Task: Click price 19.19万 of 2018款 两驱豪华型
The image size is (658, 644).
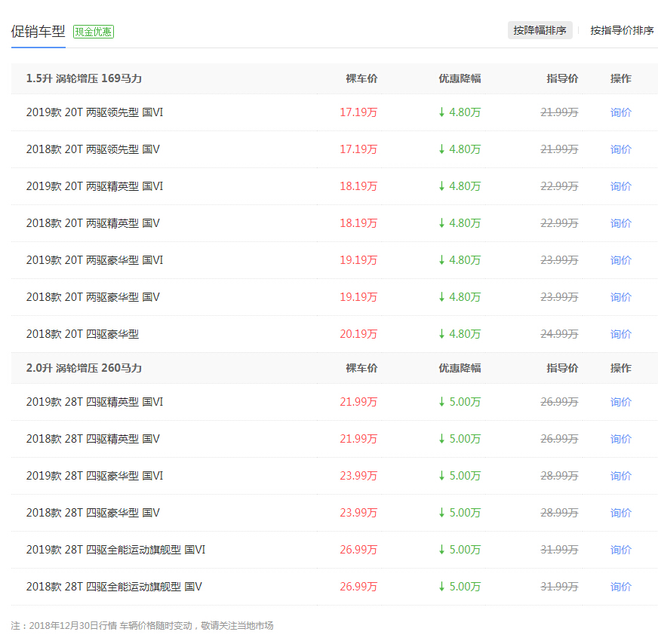Action: pos(358,297)
